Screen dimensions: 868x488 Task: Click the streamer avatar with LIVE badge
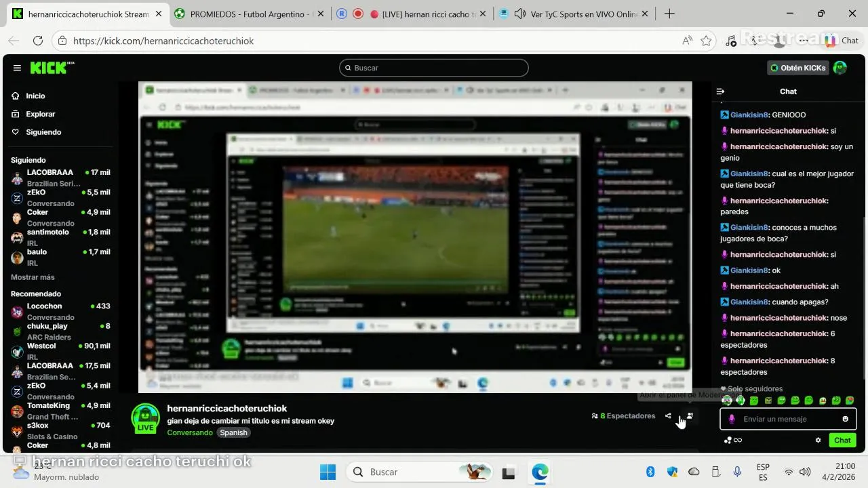click(x=145, y=419)
